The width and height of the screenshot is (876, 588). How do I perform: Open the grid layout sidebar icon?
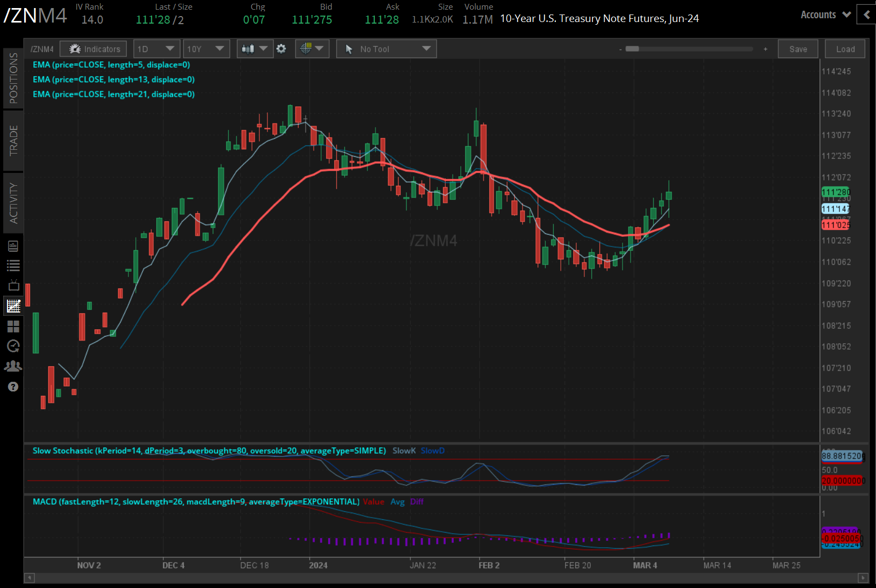[x=13, y=326]
